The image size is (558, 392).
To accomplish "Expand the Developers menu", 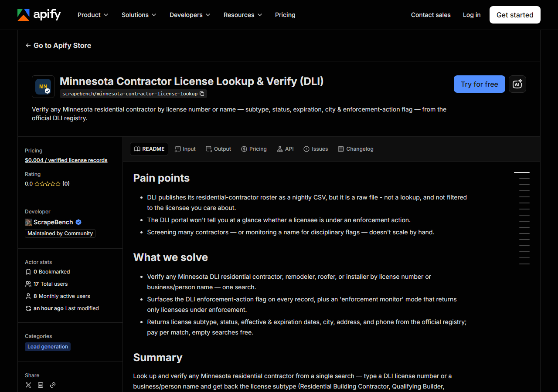I will 190,15.
